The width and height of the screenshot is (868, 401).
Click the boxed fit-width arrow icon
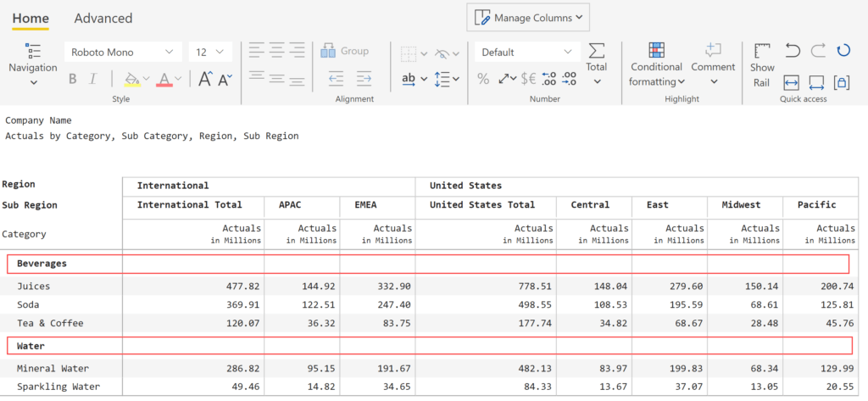coord(792,83)
